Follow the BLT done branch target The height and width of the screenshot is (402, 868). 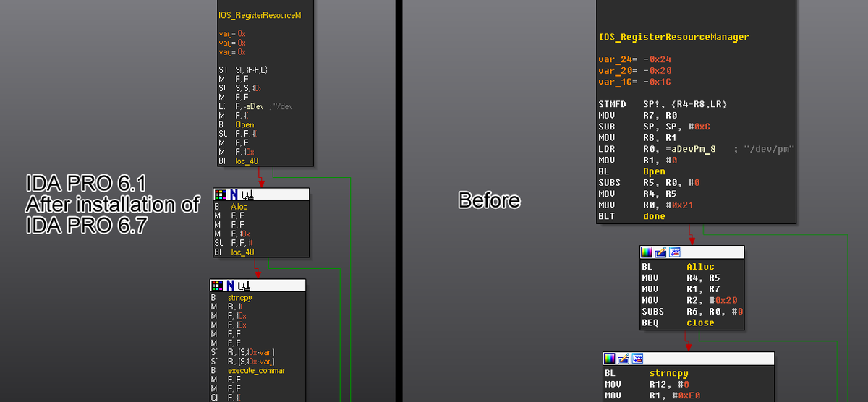[654, 216]
